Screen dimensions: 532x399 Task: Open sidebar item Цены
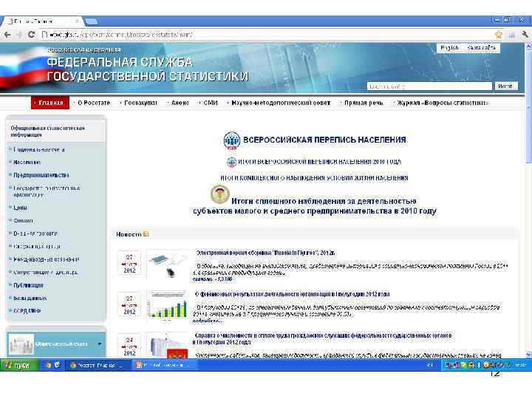[20, 208]
